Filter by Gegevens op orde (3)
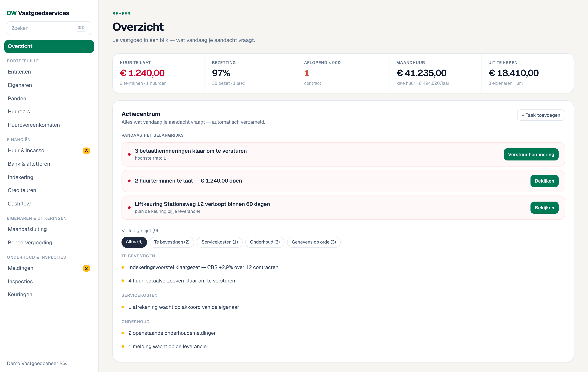 pyautogui.click(x=314, y=242)
